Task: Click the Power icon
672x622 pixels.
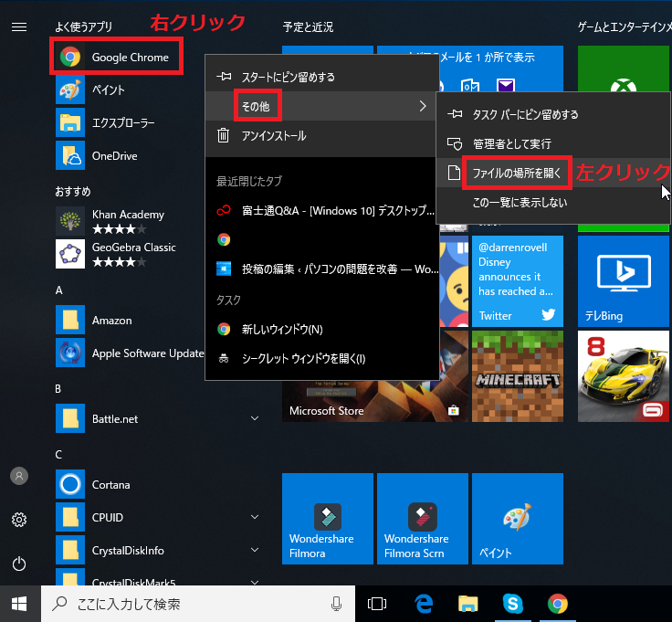Action: [x=19, y=564]
